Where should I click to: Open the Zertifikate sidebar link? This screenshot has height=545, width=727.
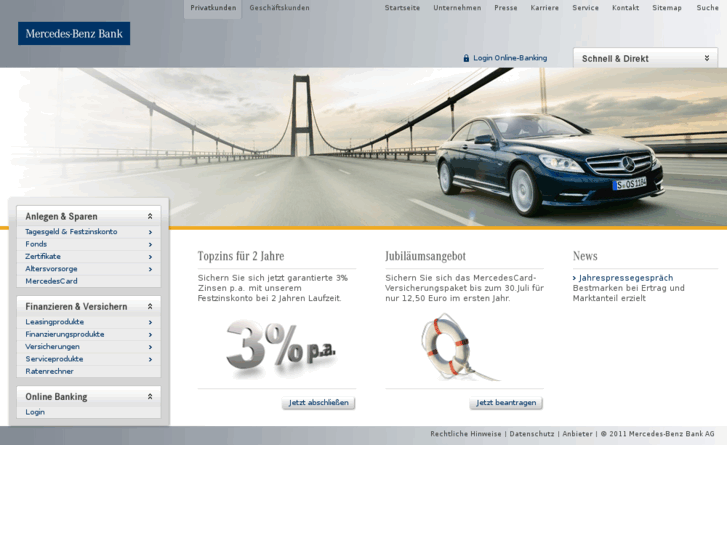click(x=43, y=256)
